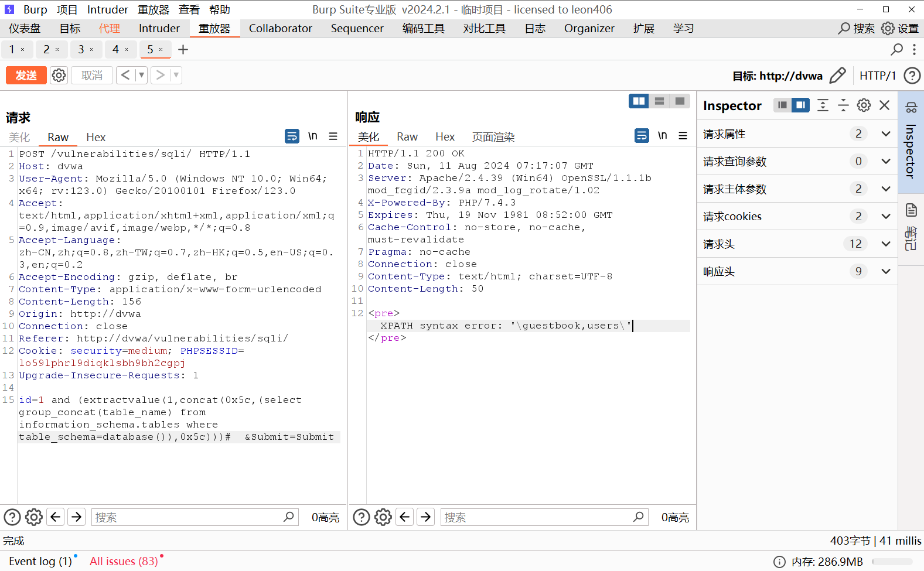Open the 代理 proxy tab
924x571 pixels.
click(110, 28)
